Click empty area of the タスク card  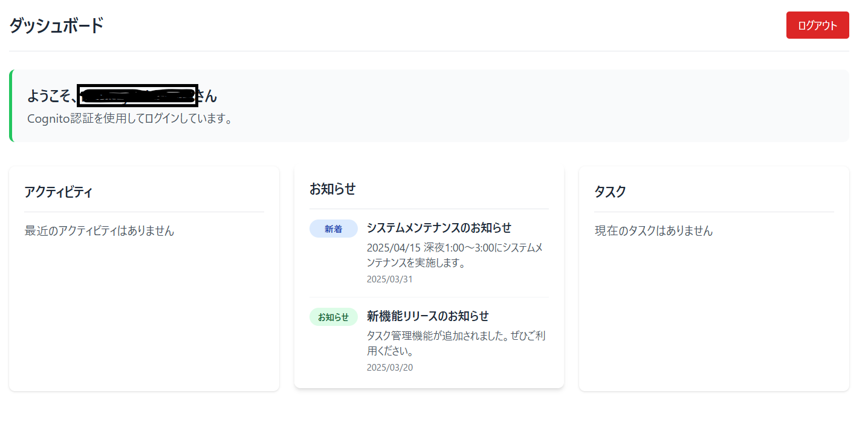point(713,314)
